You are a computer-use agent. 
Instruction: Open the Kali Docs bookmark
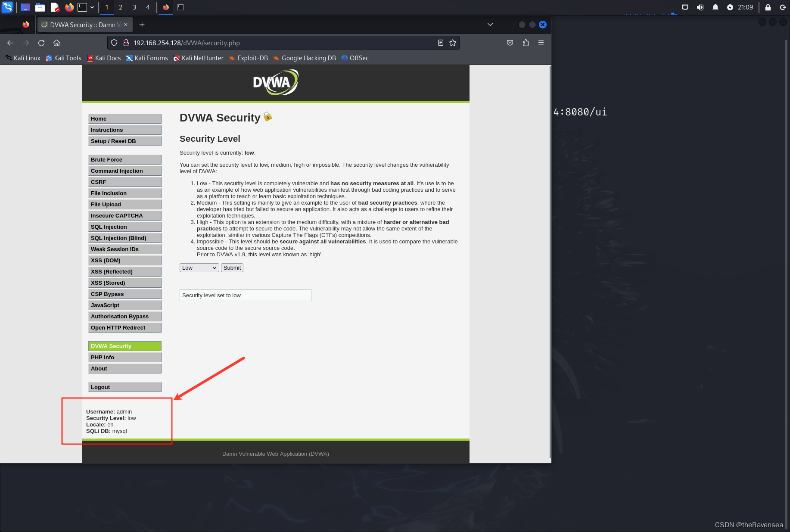coord(104,58)
